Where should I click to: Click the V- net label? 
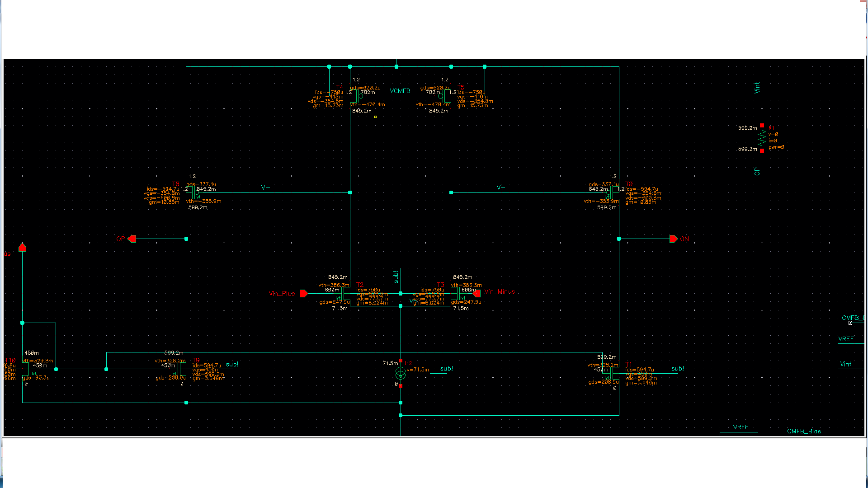pyautogui.click(x=265, y=188)
